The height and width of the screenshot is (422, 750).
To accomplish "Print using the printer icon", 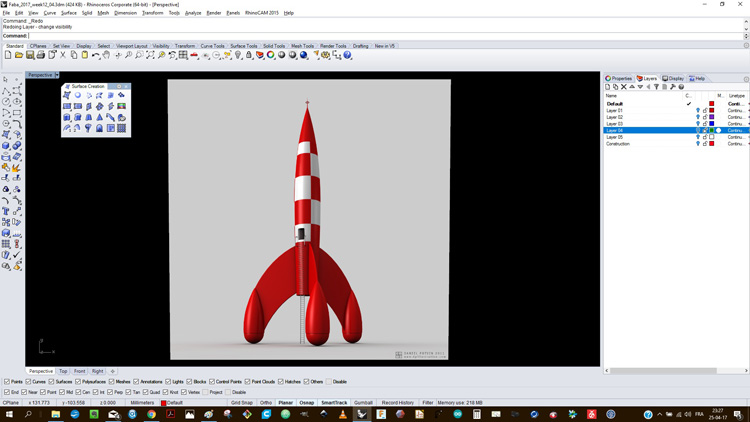I will (x=41, y=56).
